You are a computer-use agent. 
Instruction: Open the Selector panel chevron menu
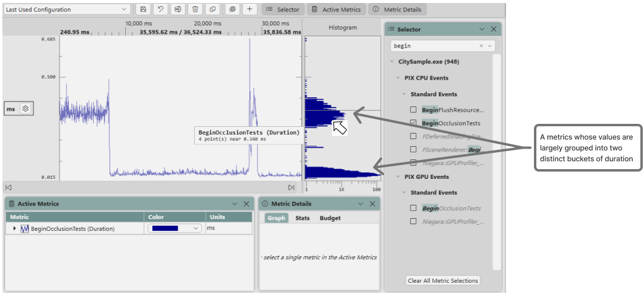coord(482,29)
